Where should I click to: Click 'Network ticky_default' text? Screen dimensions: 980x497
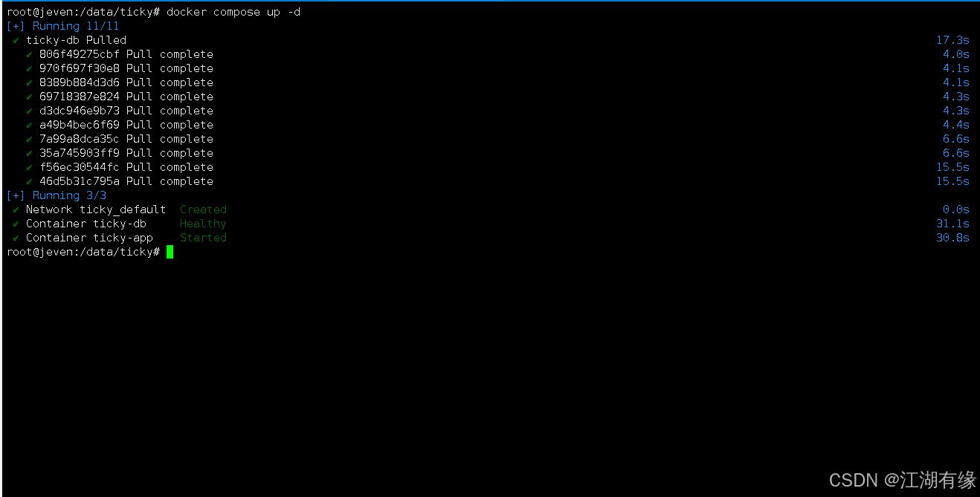coord(96,209)
